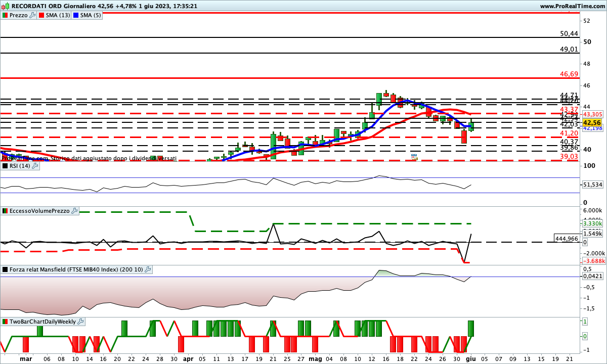607x364 pixels.
Task: Click the EccessoVolumePrezzo color icon
Action: (x=5, y=211)
